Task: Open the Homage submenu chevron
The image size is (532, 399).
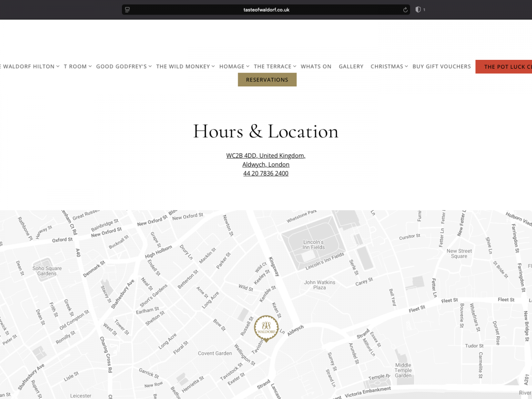Action: tap(248, 66)
